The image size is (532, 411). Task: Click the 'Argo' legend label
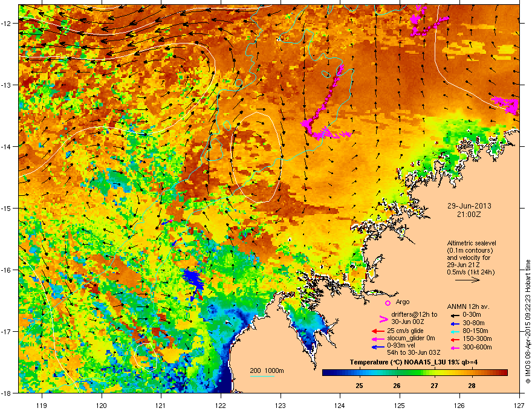pos(403,302)
